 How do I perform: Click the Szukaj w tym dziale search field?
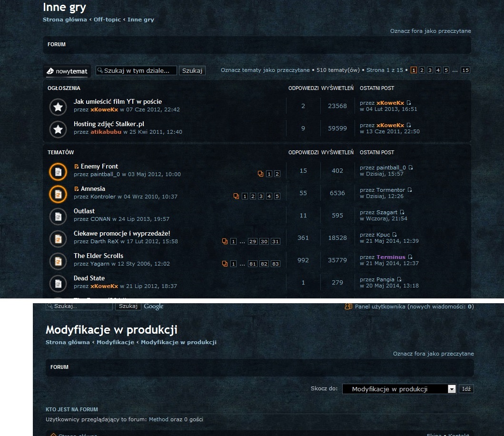point(136,71)
